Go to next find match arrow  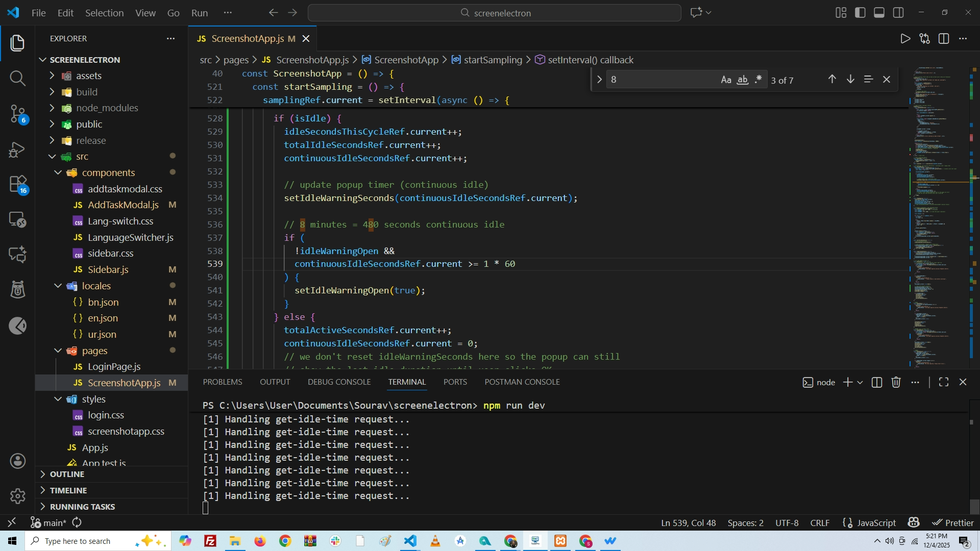tap(850, 80)
